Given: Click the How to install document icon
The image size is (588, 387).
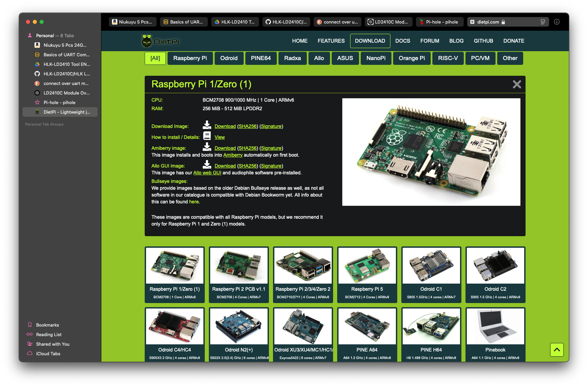Looking at the screenshot, I should click(207, 135).
